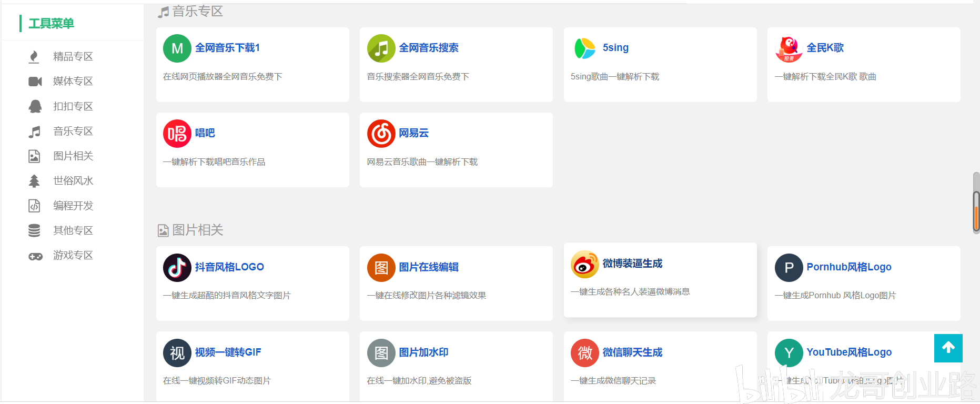Click the Weibo icon for 微博装逼生成
The height and width of the screenshot is (404, 980).
[x=584, y=264]
